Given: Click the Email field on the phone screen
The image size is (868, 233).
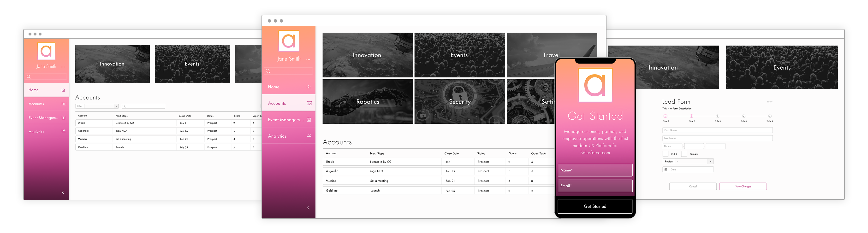Looking at the screenshot, I should pyautogui.click(x=595, y=186).
